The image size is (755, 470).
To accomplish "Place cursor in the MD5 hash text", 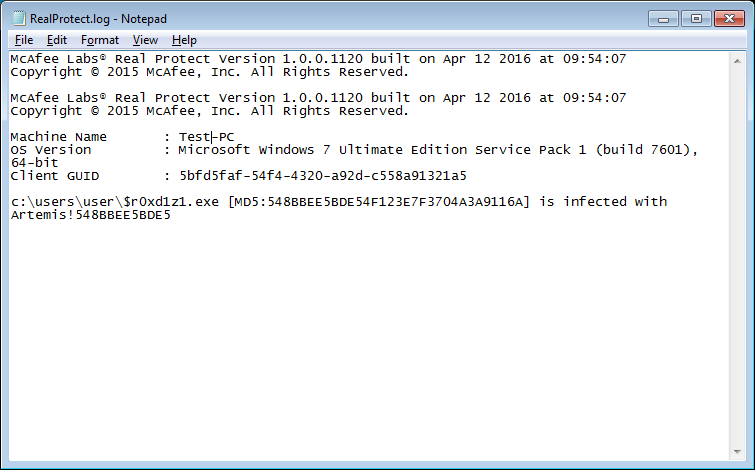I will coord(378,202).
